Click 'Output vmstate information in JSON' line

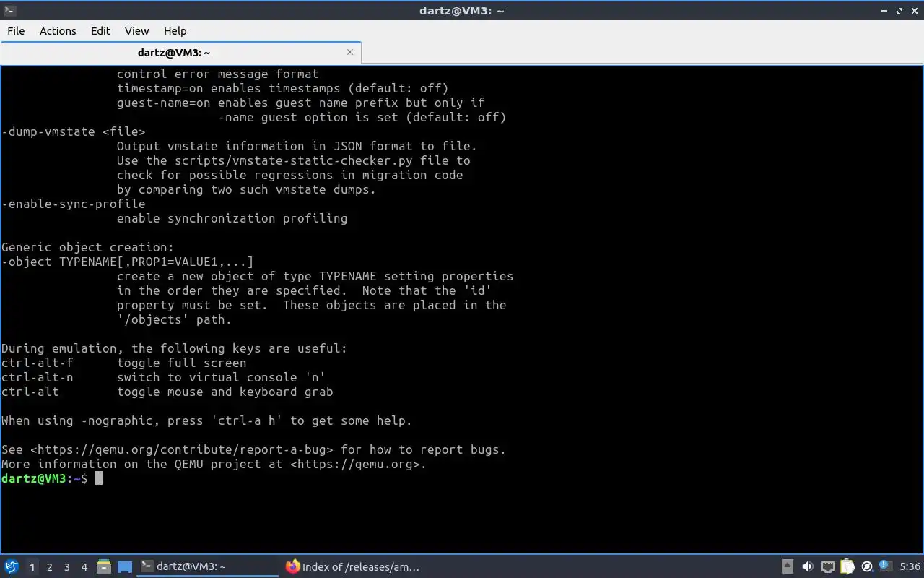(x=297, y=146)
